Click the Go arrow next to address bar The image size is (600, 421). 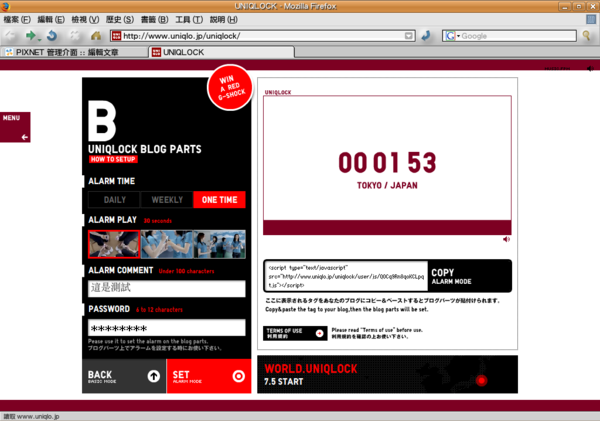[x=426, y=36]
